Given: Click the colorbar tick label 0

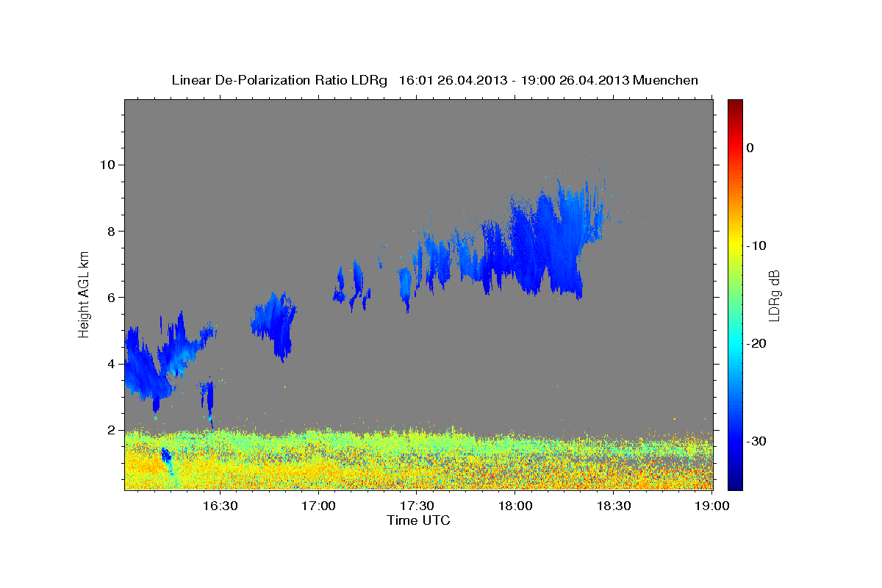Looking at the screenshot, I should click(x=750, y=148).
